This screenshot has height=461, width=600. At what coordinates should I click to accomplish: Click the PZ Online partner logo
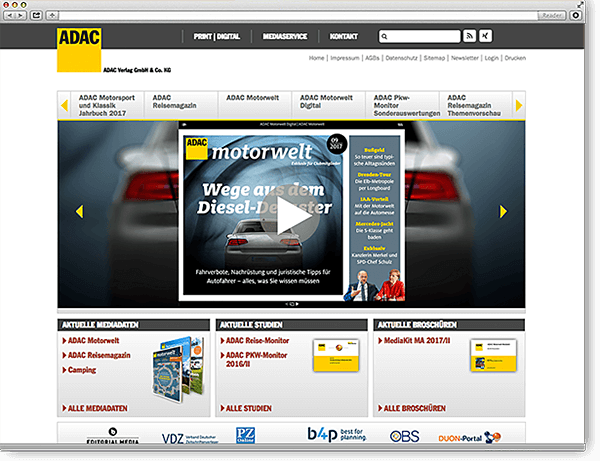click(x=245, y=435)
